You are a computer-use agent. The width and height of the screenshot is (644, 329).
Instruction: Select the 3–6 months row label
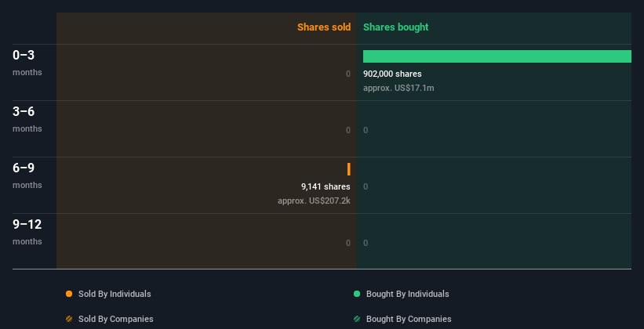point(27,119)
